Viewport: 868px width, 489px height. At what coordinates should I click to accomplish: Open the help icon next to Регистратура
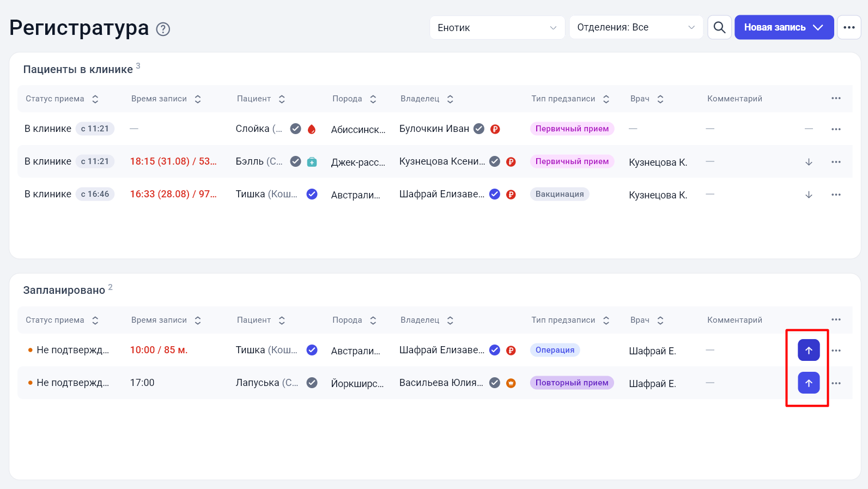[x=163, y=29]
